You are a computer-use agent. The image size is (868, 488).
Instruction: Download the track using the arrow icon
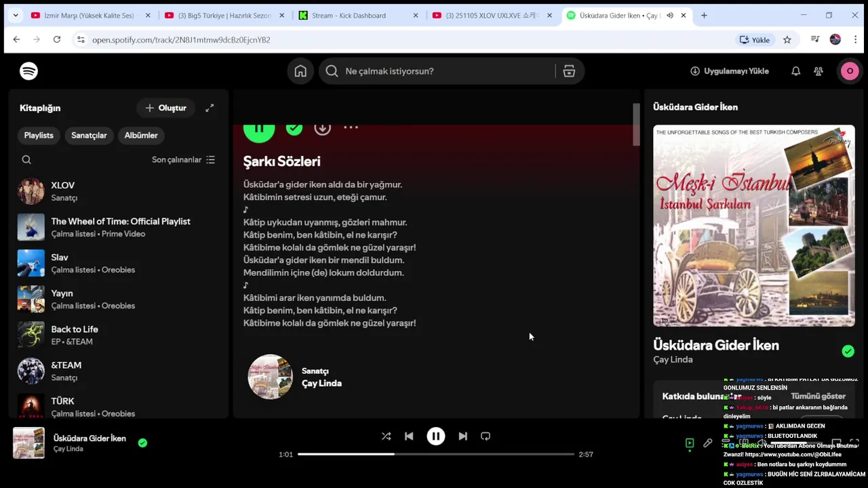pos(323,127)
